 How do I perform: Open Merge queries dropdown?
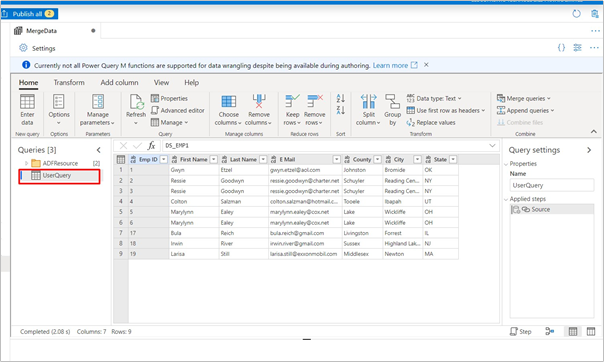523,99
